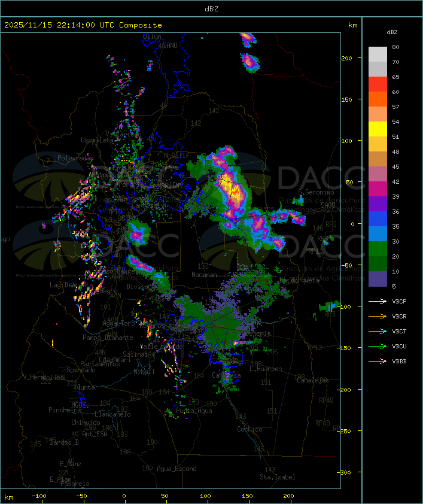This screenshot has height=504, width=423.
Task: Click the Punta_Agua place label
Action: (194, 411)
